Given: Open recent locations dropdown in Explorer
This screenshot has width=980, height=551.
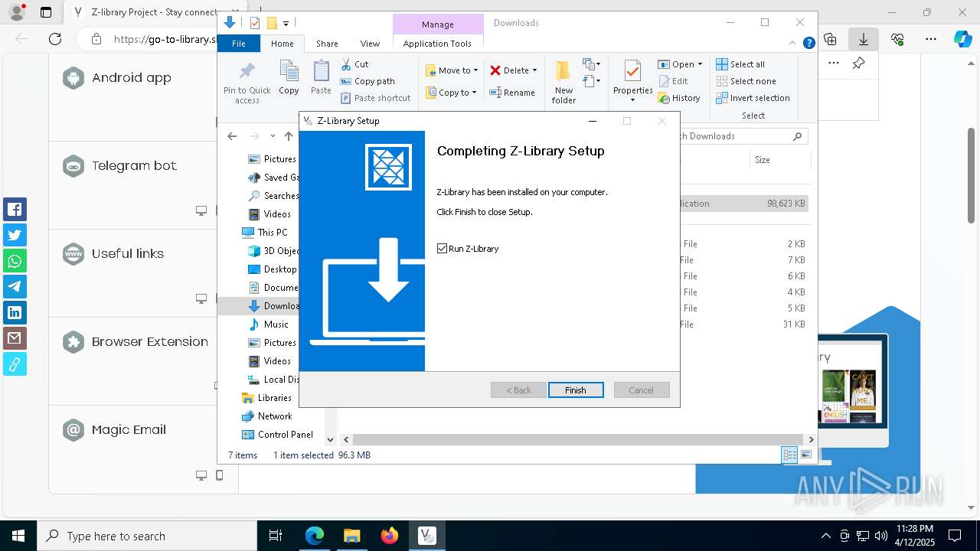Looking at the screenshot, I should (x=273, y=136).
